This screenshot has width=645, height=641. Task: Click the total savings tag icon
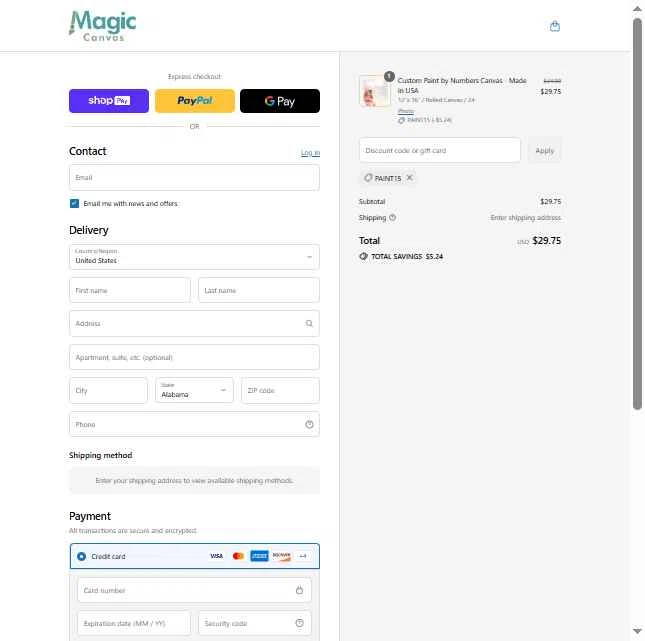pyautogui.click(x=363, y=256)
